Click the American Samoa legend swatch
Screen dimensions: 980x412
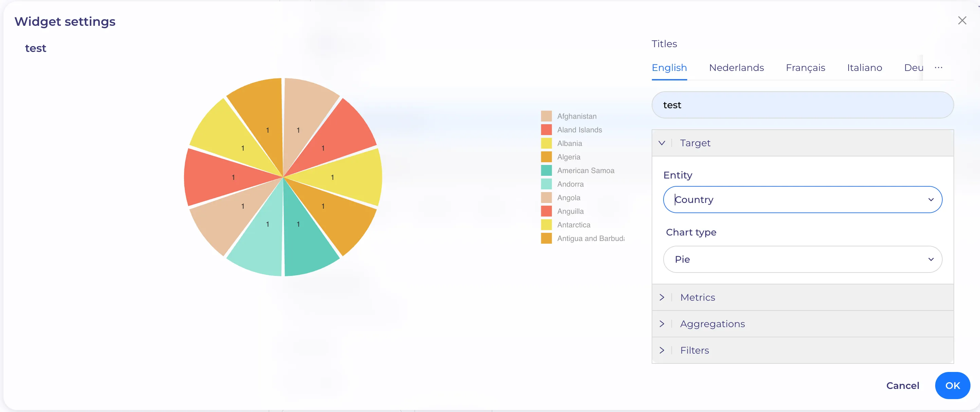coord(546,171)
